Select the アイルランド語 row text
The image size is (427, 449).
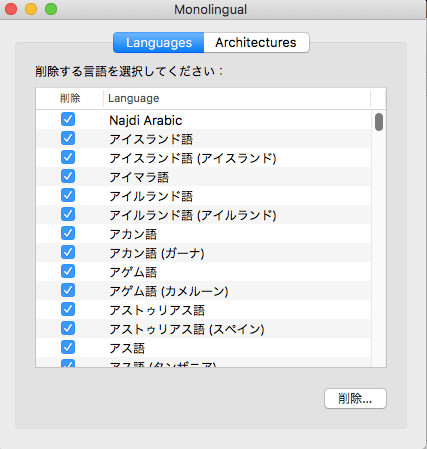151,196
